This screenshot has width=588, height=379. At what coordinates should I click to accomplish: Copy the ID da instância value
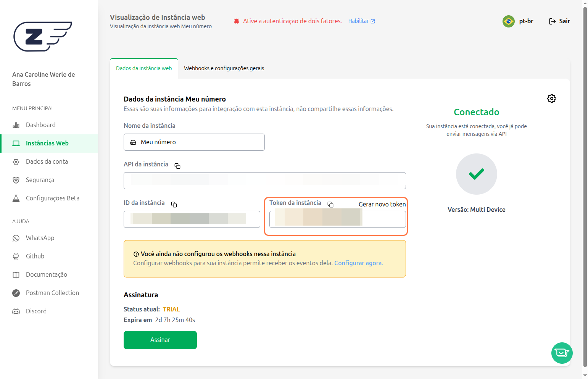[x=174, y=205]
